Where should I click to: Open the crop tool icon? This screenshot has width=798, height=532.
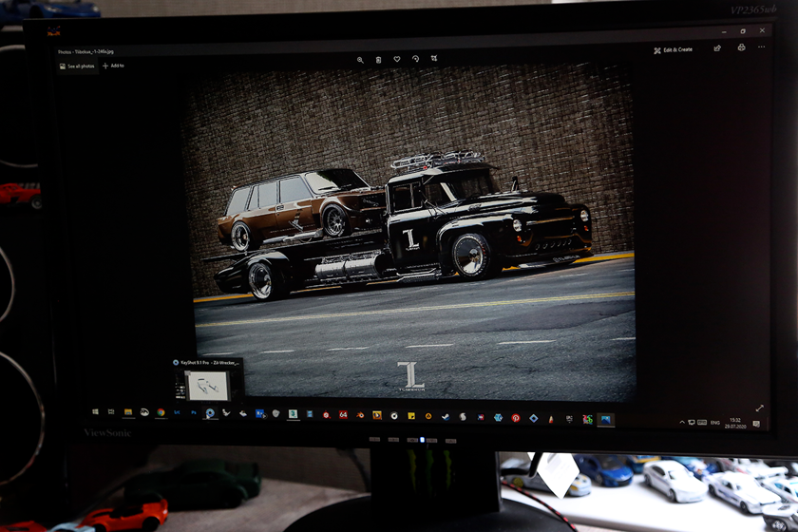[434, 58]
